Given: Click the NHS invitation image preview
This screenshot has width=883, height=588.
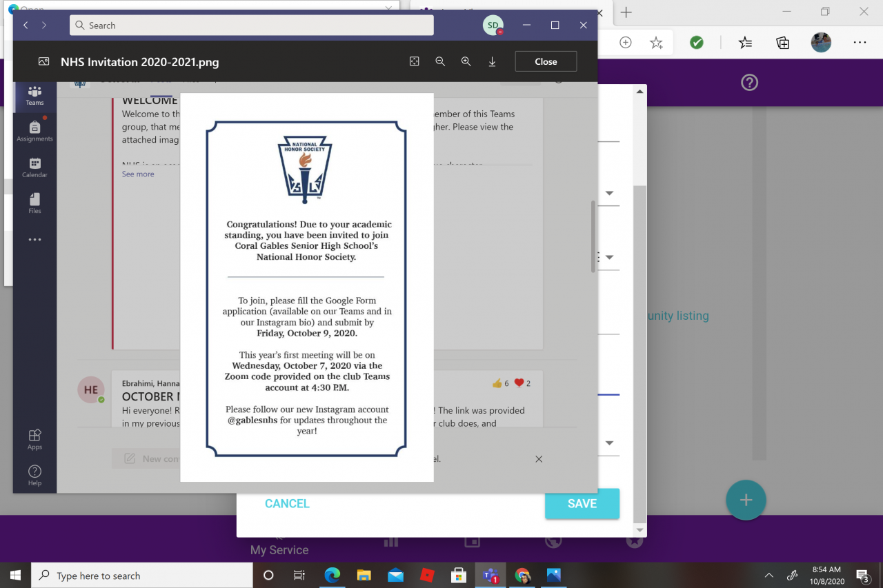Looking at the screenshot, I should 307,287.
